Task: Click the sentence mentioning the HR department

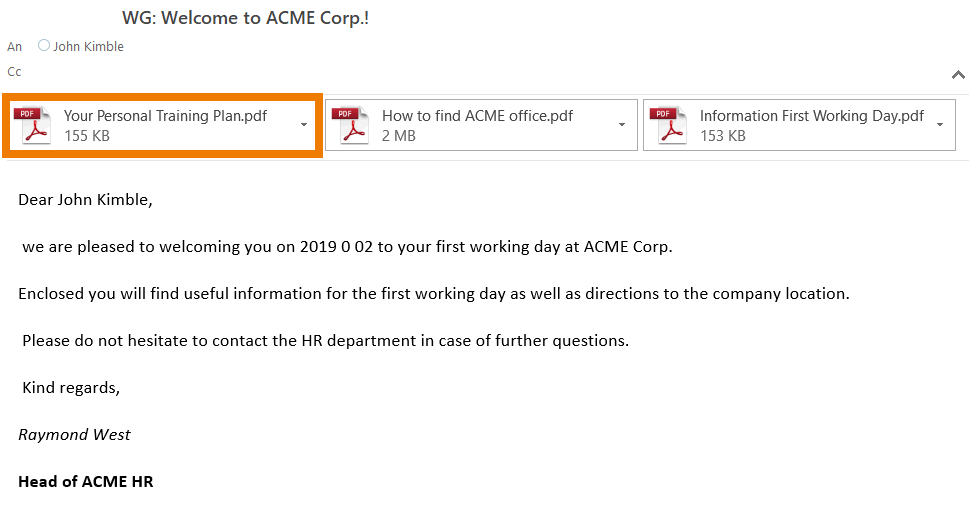Action: pyautogui.click(x=325, y=341)
